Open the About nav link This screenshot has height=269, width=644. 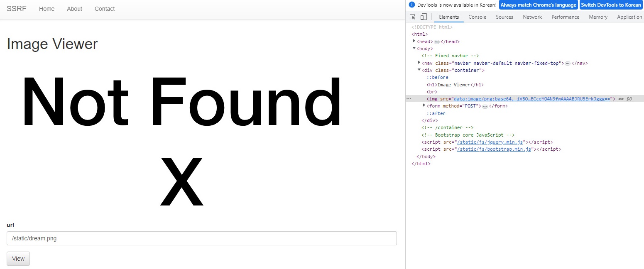[x=75, y=9]
